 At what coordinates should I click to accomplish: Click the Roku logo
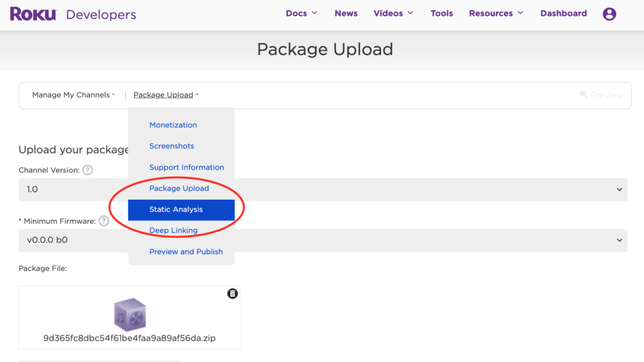click(x=33, y=14)
